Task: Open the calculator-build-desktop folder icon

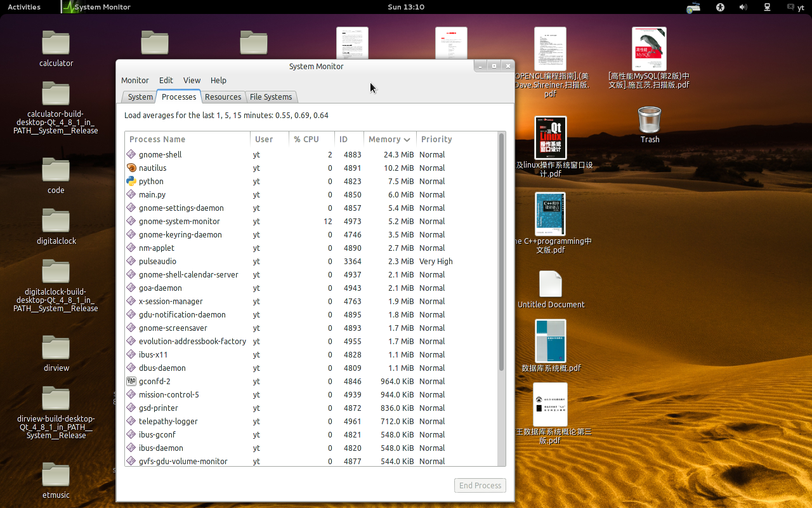Action: point(56,93)
